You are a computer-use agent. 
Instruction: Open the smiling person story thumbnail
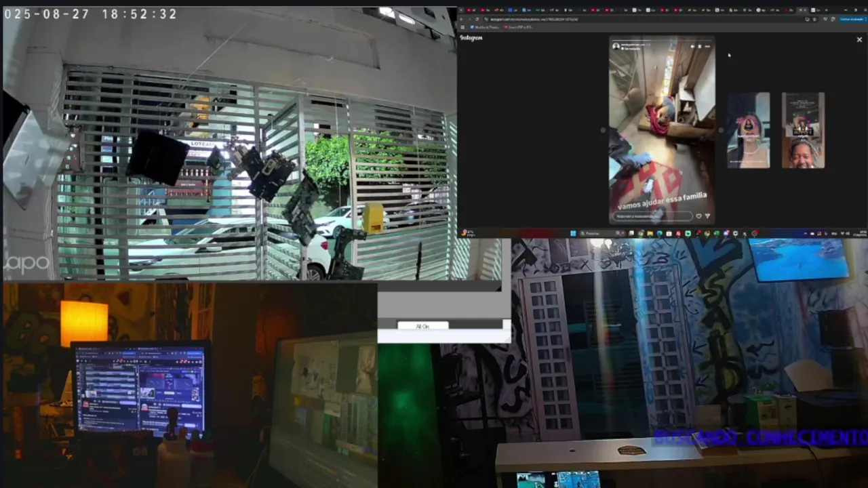[x=803, y=130]
